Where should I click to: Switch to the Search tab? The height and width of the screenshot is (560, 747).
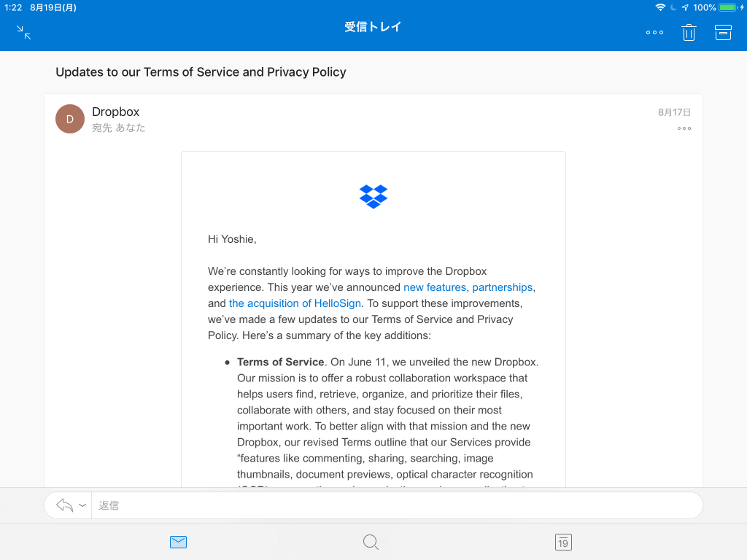tap(371, 542)
